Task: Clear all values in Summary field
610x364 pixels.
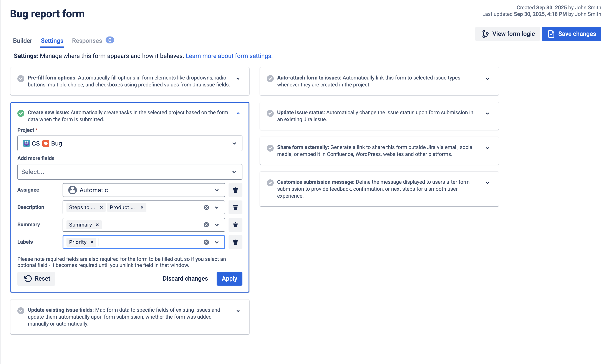Action: pos(206,225)
